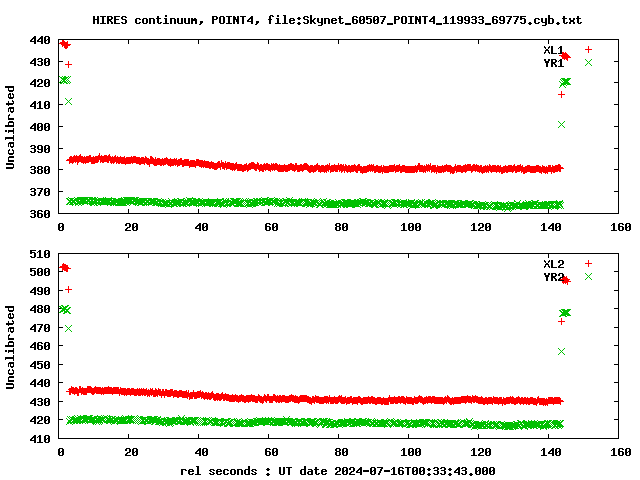
Task: Click the Uncalibrated axis label of XL1 plot
Action: [10, 127]
